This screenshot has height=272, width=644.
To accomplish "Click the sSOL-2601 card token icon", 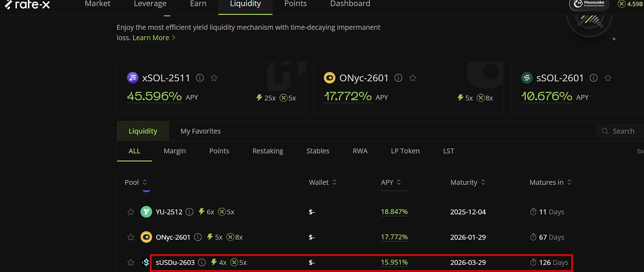I will pyautogui.click(x=527, y=78).
